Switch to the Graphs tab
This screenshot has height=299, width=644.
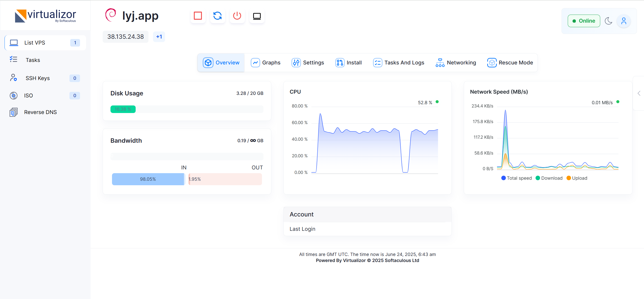(266, 63)
